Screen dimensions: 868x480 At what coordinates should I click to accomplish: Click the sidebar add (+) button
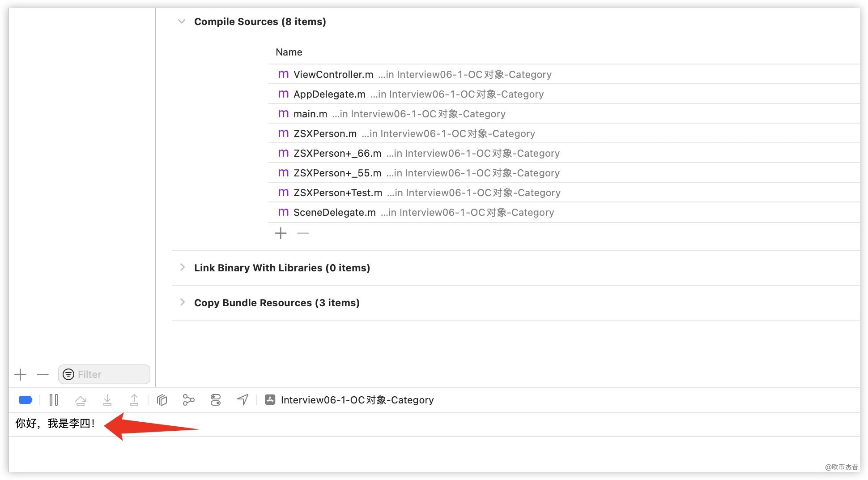tap(21, 374)
